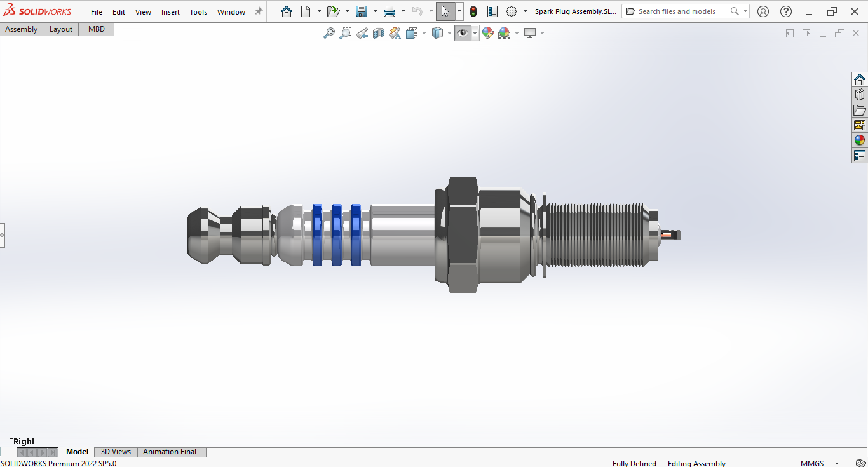This screenshot has width=868, height=467.
Task: Expand the Display Style dropdown arrow
Action: (x=449, y=33)
